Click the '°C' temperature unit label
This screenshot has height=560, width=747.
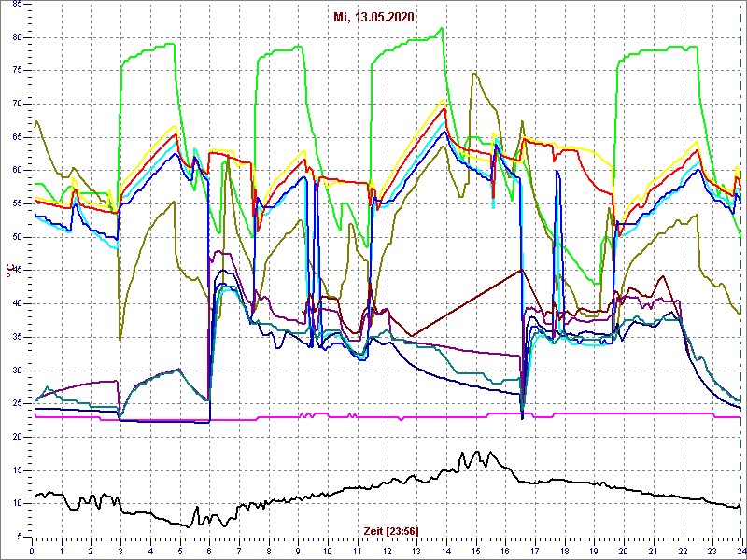click(x=8, y=273)
